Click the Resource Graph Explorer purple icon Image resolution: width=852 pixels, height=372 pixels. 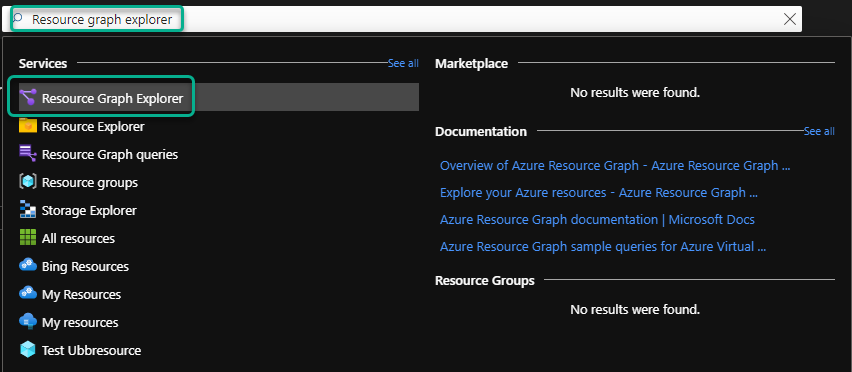pyautogui.click(x=28, y=98)
